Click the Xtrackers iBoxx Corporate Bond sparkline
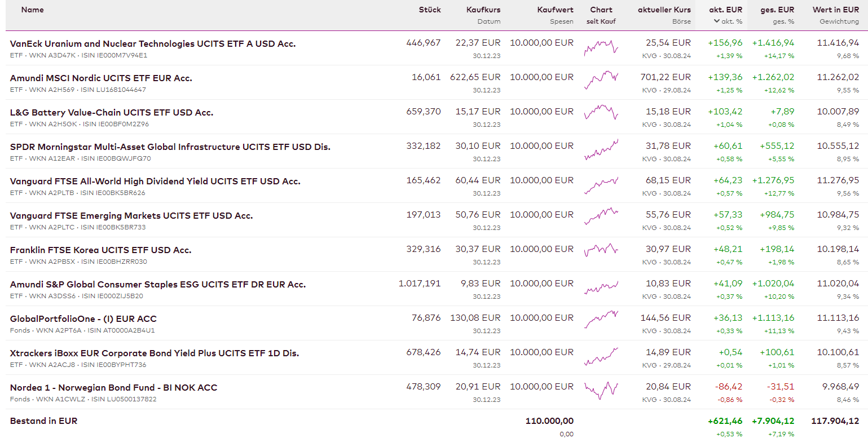The height and width of the screenshot is (438, 868). (x=601, y=357)
